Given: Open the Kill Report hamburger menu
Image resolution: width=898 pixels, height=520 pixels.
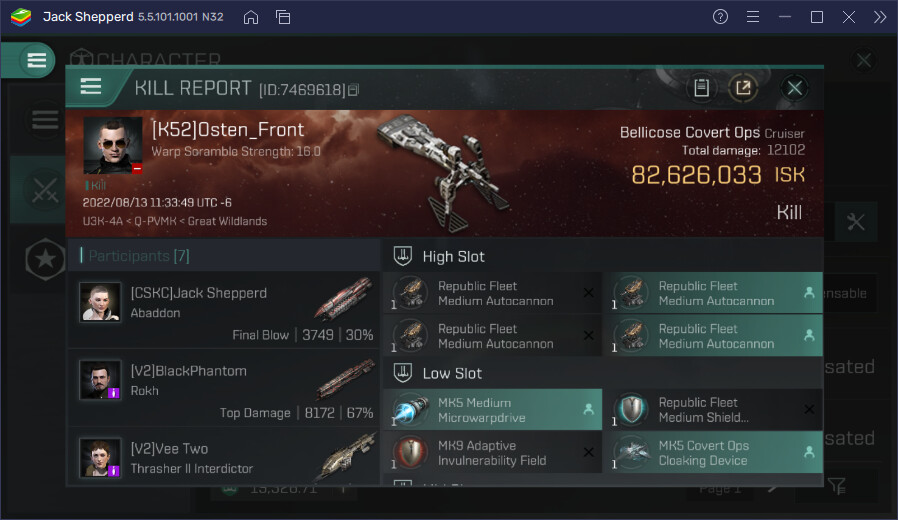Looking at the screenshot, I should [91, 87].
